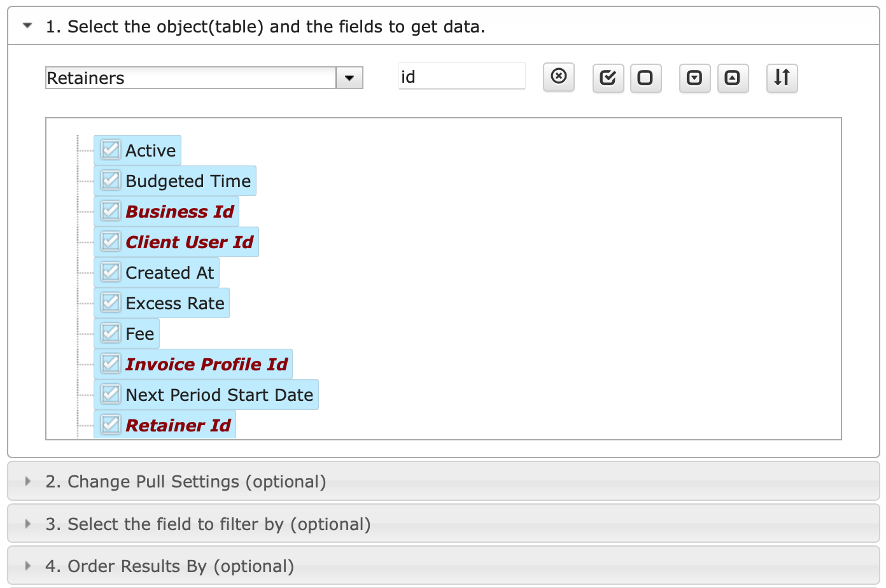Uncheck the Active field checkbox

pos(111,150)
